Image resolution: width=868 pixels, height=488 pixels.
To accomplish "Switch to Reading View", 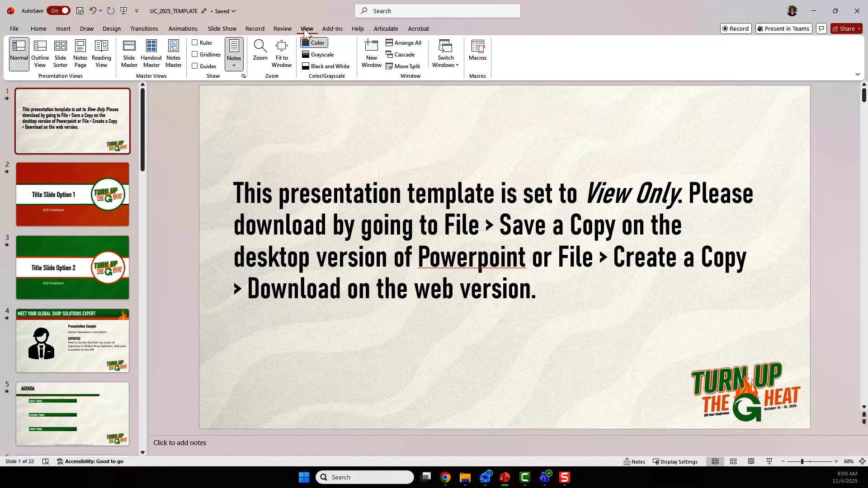I will click(x=101, y=53).
